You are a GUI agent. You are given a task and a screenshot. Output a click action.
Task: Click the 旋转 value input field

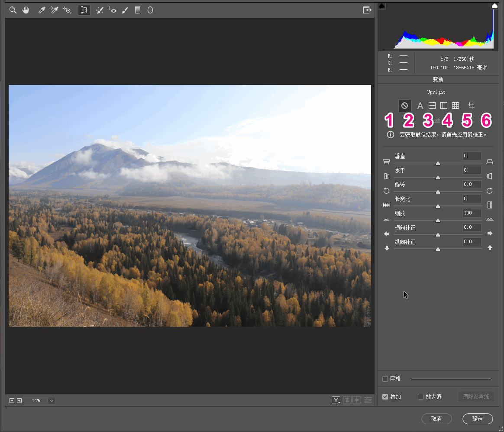[x=472, y=184]
